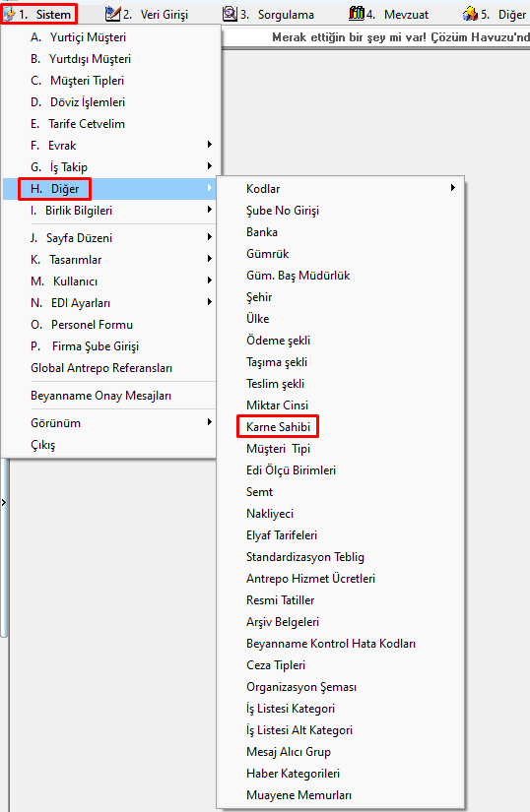Click the Mevzuat books icon
The height and width of the screenshot is (812, 530).
click(357, 14)
